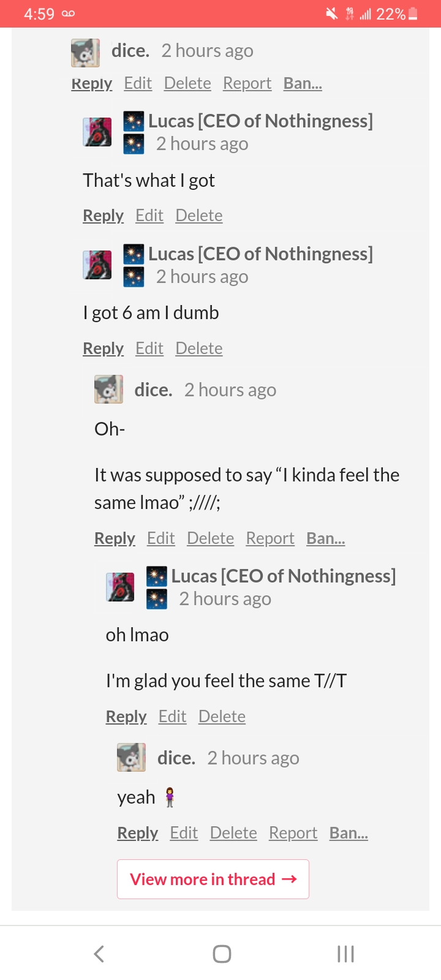Report the "It was supposed to say" comment
The image size is (441, 980).
[270, 538]
